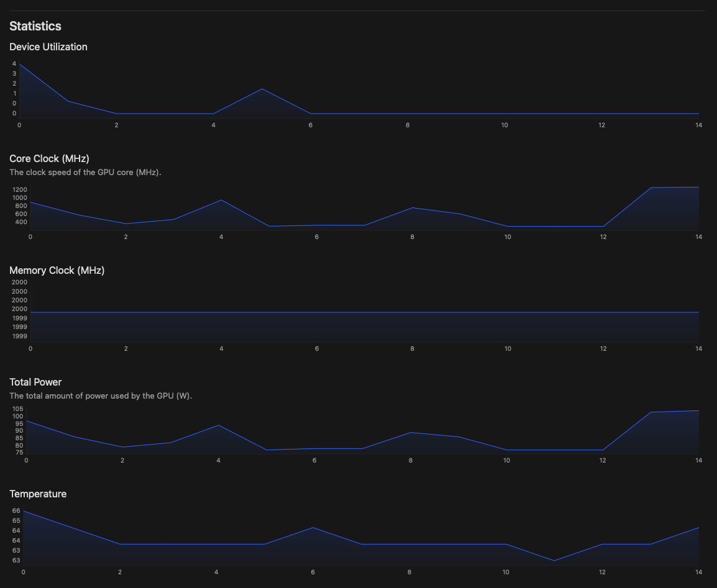The image size is (717, 588).
Task: Click x-axis label 10 under Temperature chart
Action: tap(506, 572)
